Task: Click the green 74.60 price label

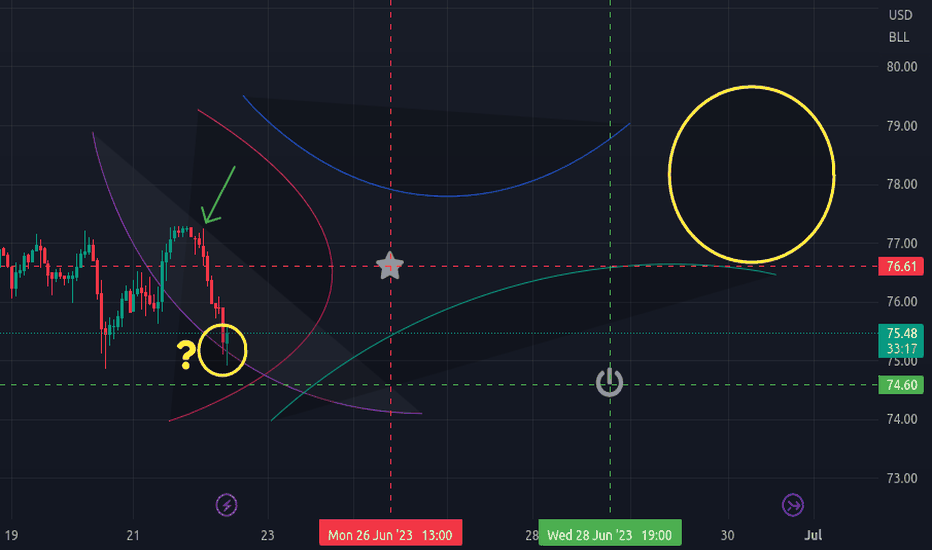Action: (901, 385)
